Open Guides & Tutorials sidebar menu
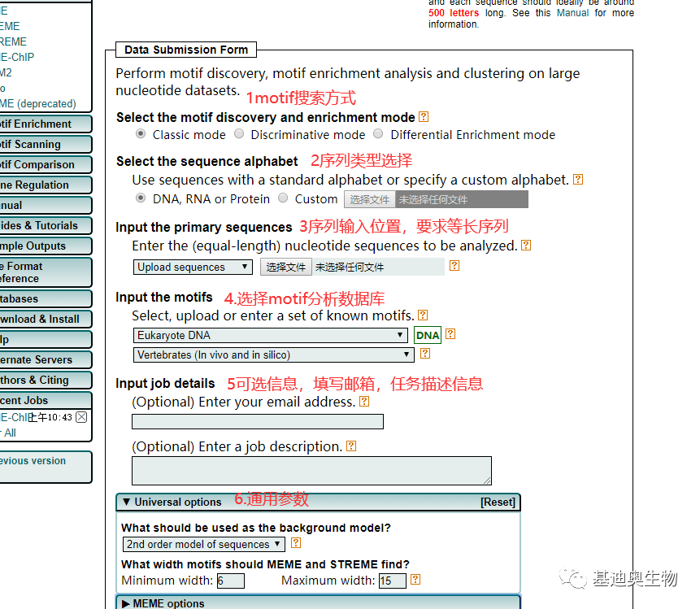Image resolution: width=700 pixels, height=609 pixels. (45, 225)
